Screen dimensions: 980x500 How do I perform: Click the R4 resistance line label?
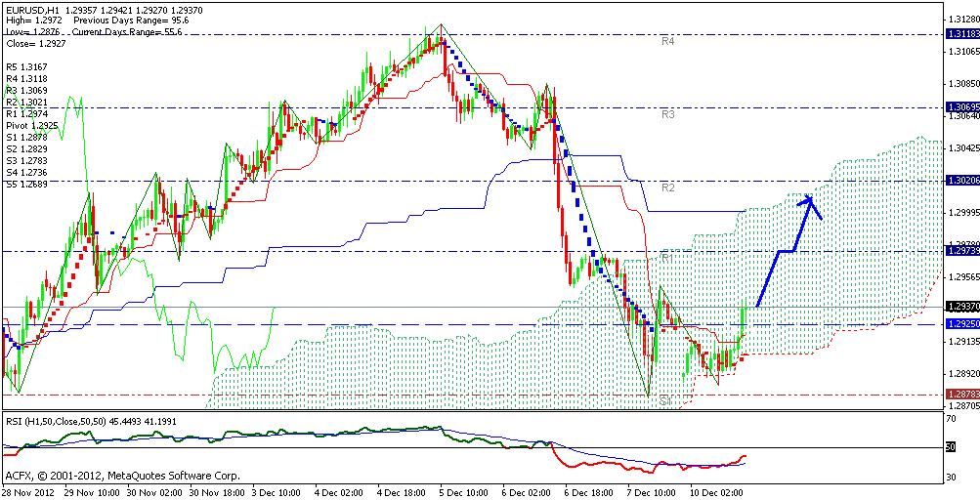(x=668, y=41)
